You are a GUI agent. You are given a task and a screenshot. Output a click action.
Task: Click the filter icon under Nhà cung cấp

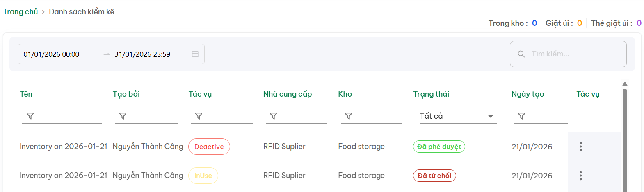pos(273,116)
